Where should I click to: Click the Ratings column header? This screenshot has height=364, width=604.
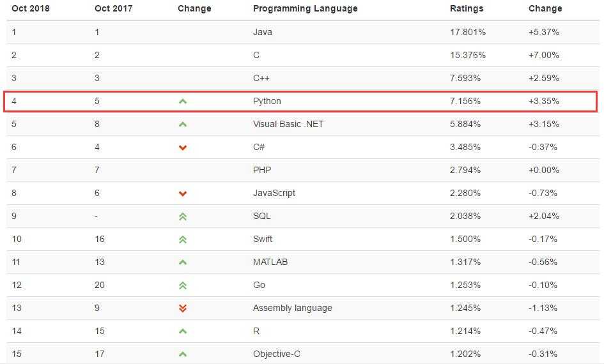point(467,9)
